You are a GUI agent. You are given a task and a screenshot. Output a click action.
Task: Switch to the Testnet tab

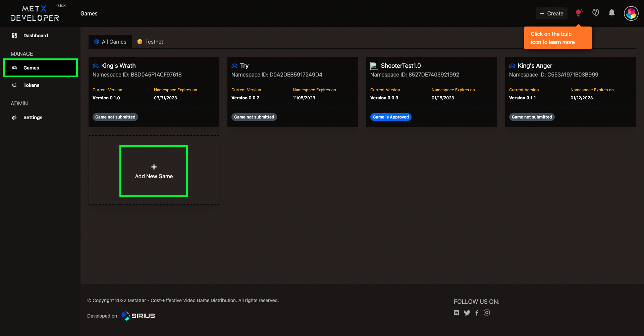click(x=150, y=42)
